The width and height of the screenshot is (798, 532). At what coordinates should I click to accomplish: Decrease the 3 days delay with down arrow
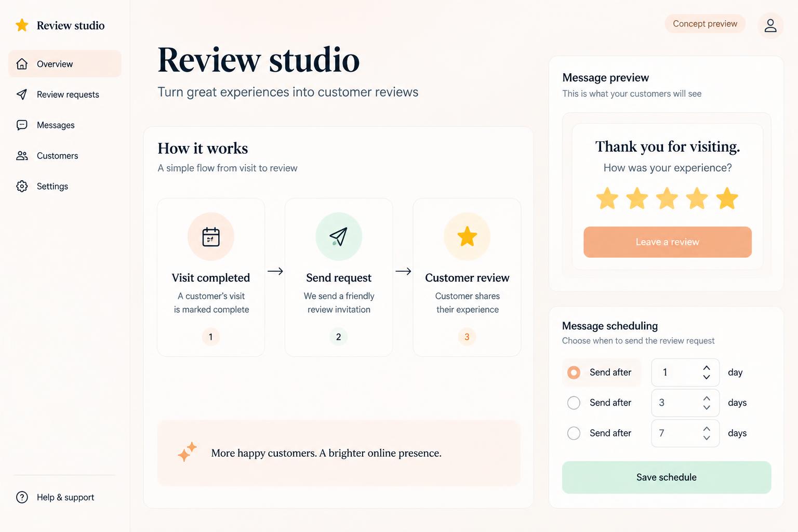707,407
